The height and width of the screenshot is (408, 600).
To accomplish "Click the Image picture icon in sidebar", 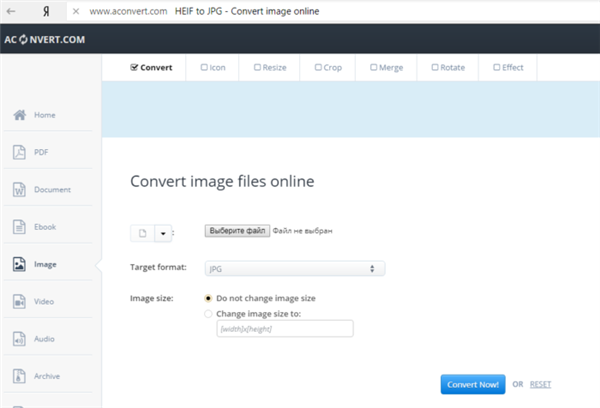I will 19,264.
